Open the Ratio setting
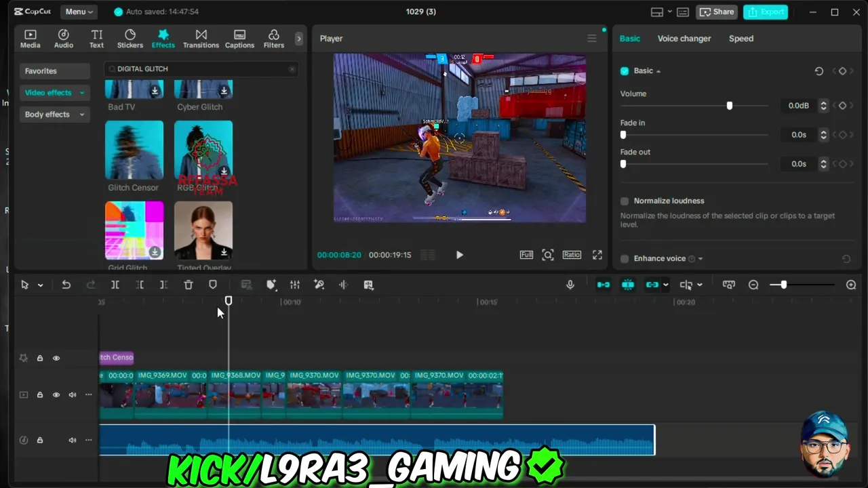The width and height of the screenshot is (868, 488). pyautogui.click(x=572, y=255)
